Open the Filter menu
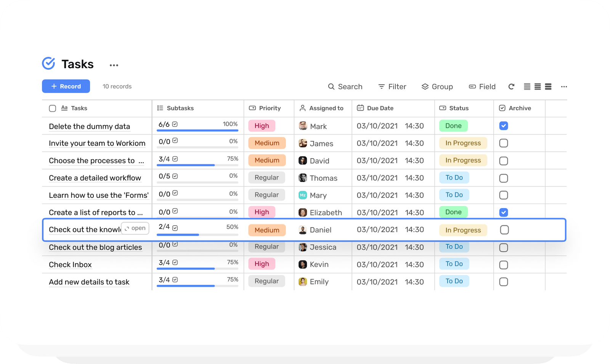 pyautogui.click(x=392, y=87)
